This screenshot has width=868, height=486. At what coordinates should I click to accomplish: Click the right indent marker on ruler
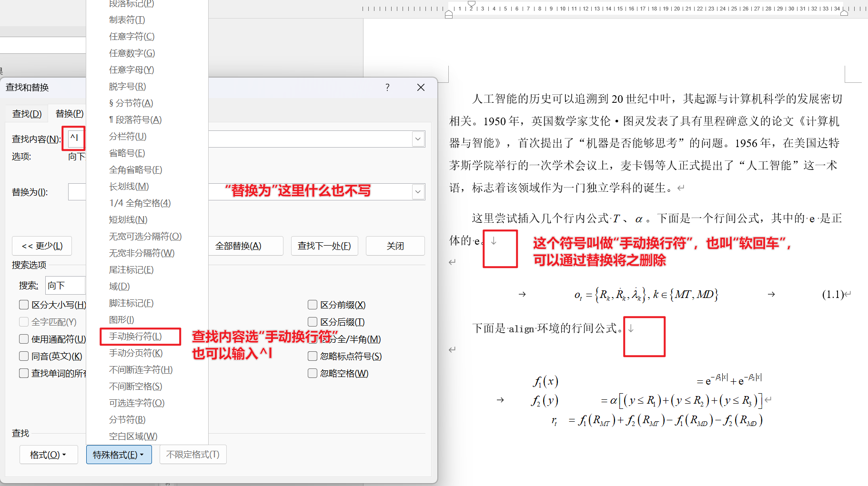(x=844, y=13)
